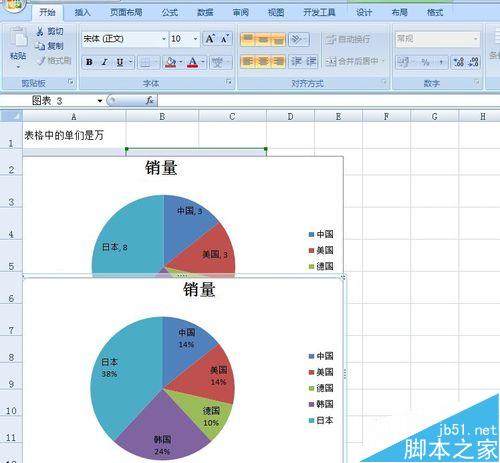
Task: Switch to the 设计 (Design) chart tab
Action: pyautogui.click(x=364, y=13)
